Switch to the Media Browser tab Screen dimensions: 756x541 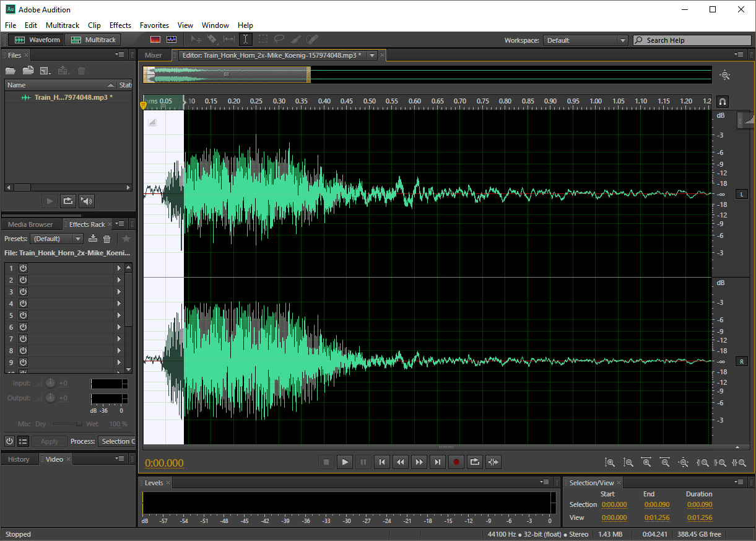pos(30,224)
